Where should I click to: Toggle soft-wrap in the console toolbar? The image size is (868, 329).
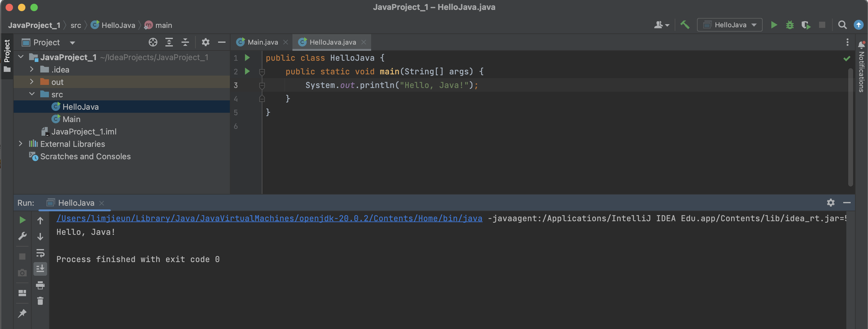(x=40, y=253)
